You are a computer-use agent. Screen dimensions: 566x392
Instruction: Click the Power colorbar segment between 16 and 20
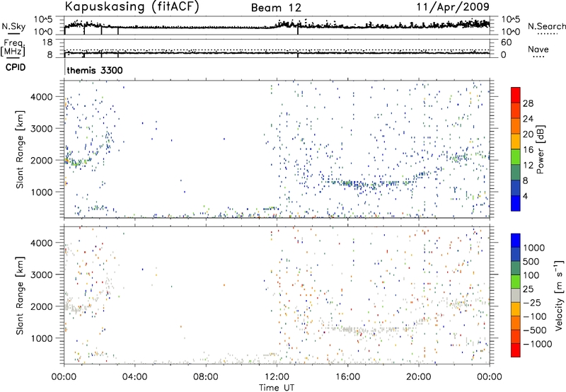[x=516, y=142]
